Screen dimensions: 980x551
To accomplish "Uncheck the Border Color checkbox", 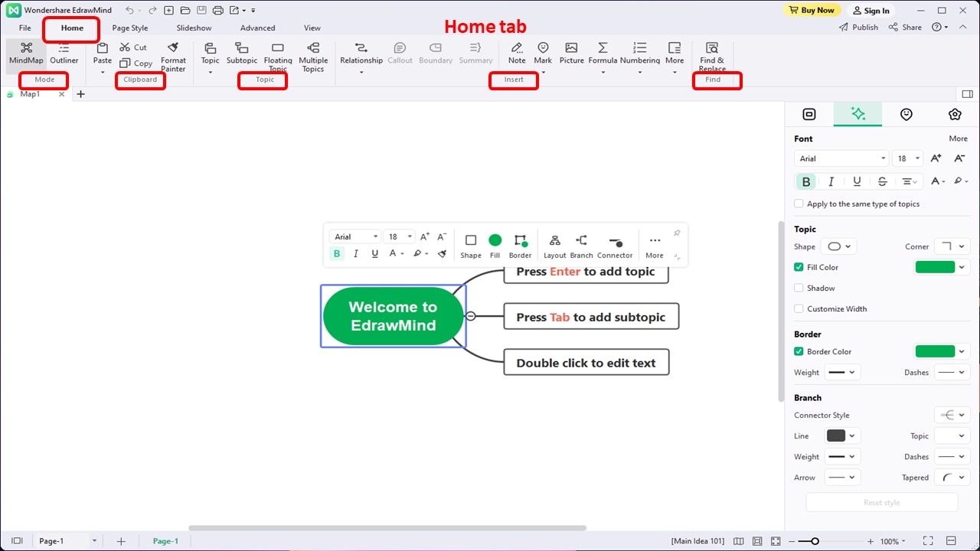I will tap(799, 351).
